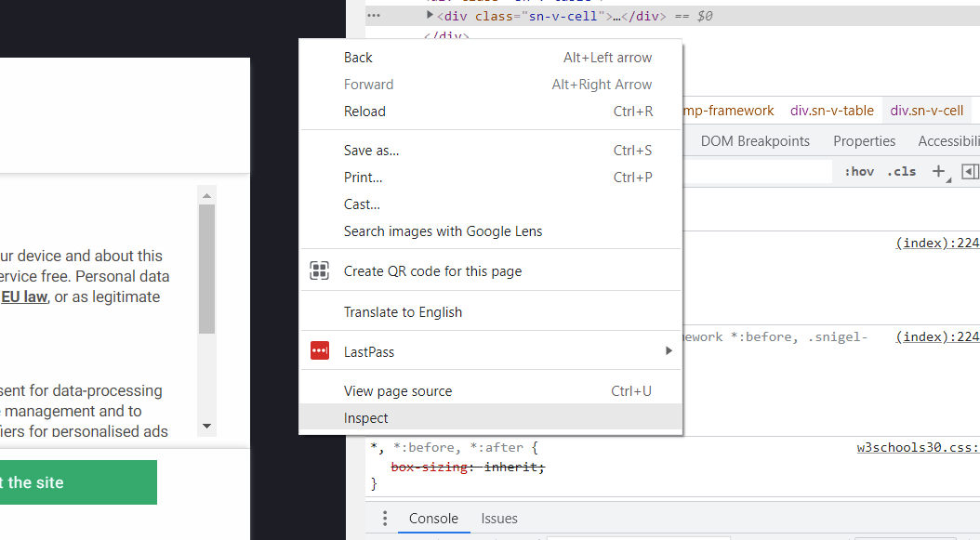Click the scroll down arrow on consent dialog
980x540 pixels.
click(207, 427)
